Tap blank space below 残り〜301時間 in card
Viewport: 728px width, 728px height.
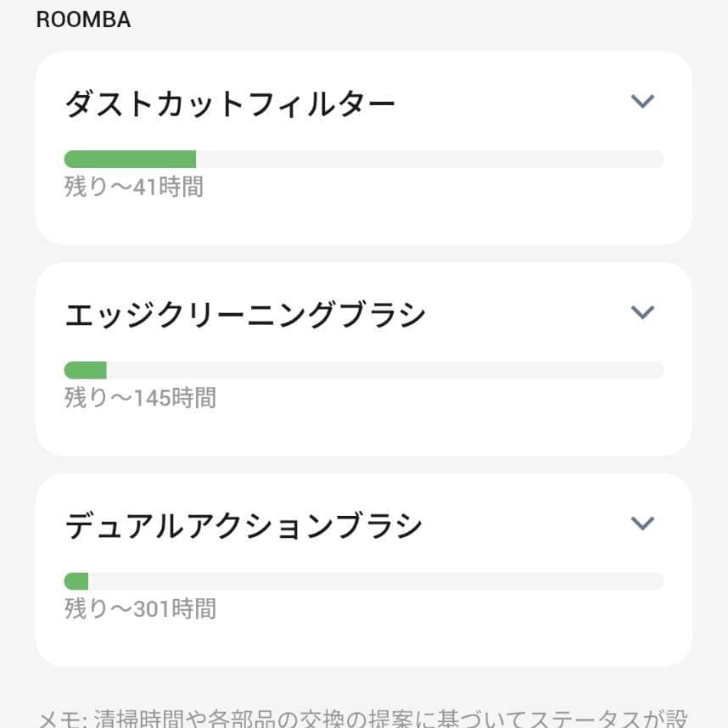tap(363, 642)
